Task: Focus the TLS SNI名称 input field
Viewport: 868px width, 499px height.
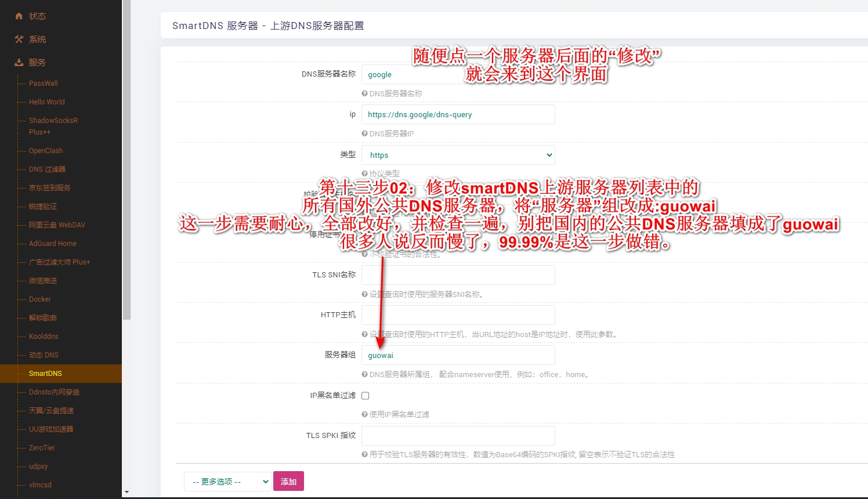Action: click(458, 275)
